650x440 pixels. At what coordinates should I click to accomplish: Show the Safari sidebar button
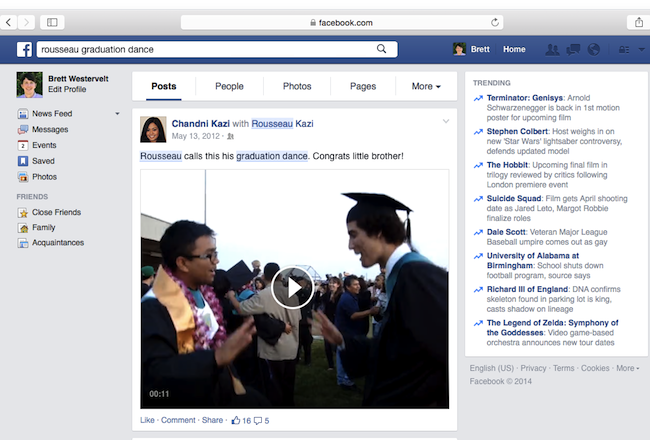(52, 22)
